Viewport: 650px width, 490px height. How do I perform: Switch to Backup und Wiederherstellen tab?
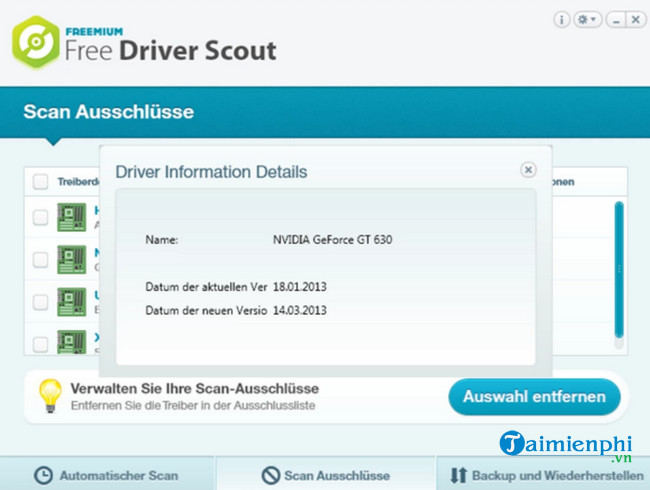click(543, 474)
